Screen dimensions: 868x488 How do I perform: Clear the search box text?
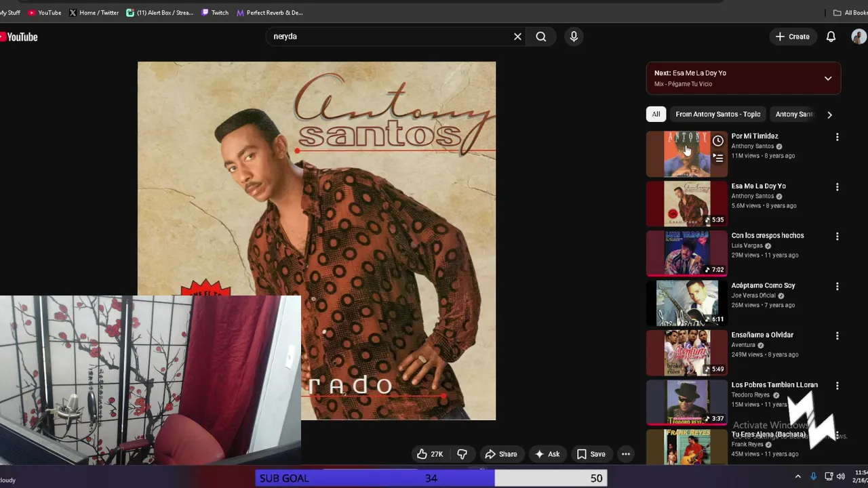pyautogui.click(x=517, y=37)
